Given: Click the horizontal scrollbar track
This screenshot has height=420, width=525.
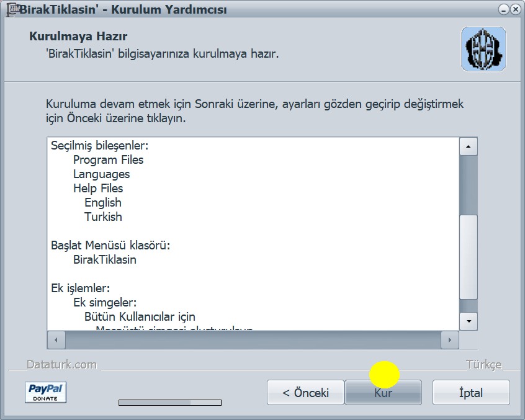Looking at the screenshot, I should pyautogui.click(x=253, y=340).
